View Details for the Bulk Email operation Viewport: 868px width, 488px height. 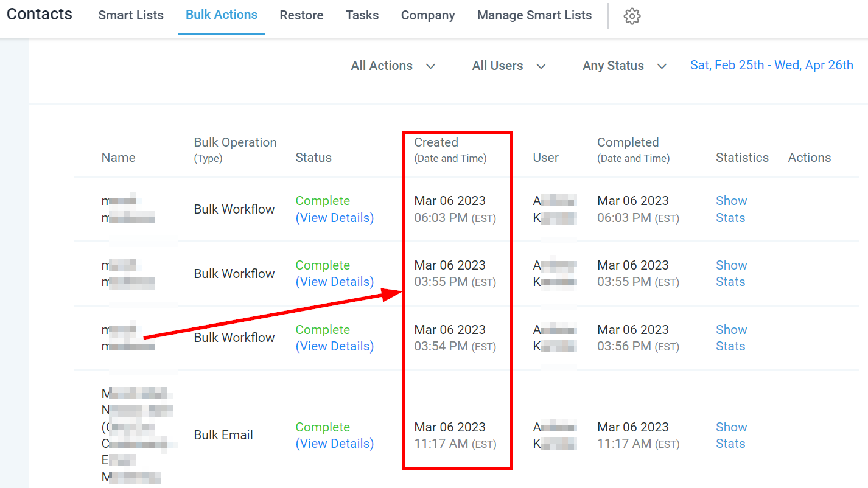(x=335, y=444)
